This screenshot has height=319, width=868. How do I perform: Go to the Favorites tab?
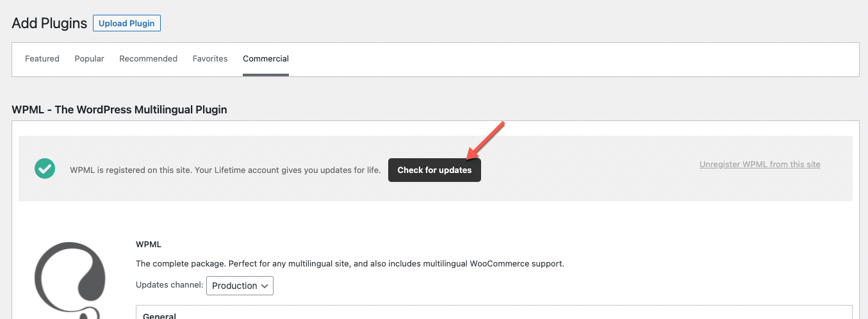pyautogui.click(x=210, y=59)
